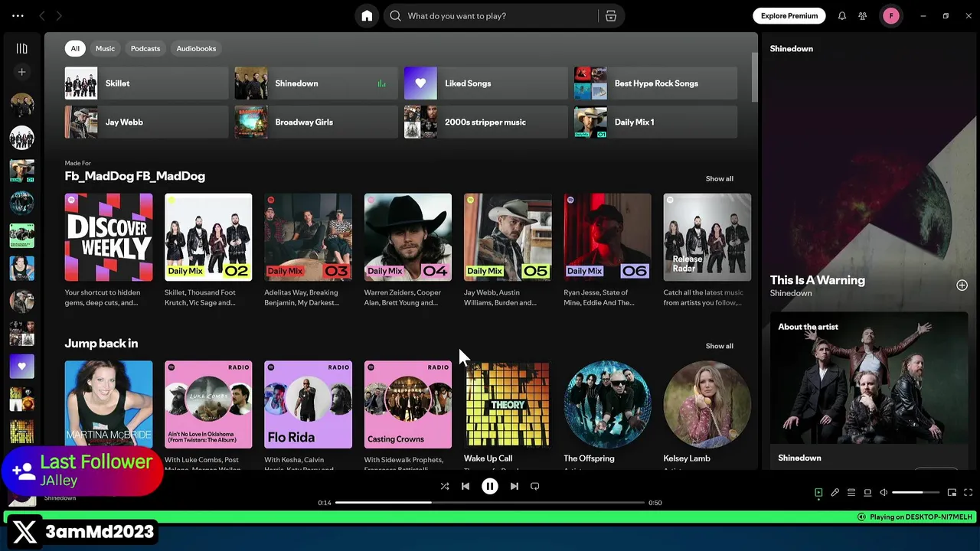980x551 pixels.
Task: Open the Daily Mix 02 card
Action: point(208,250)
